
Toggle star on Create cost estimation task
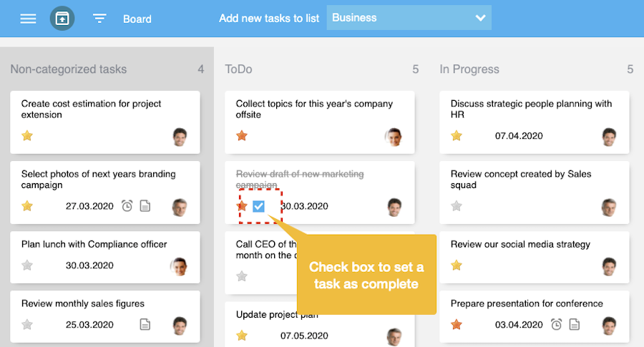(x=27, y=136)
